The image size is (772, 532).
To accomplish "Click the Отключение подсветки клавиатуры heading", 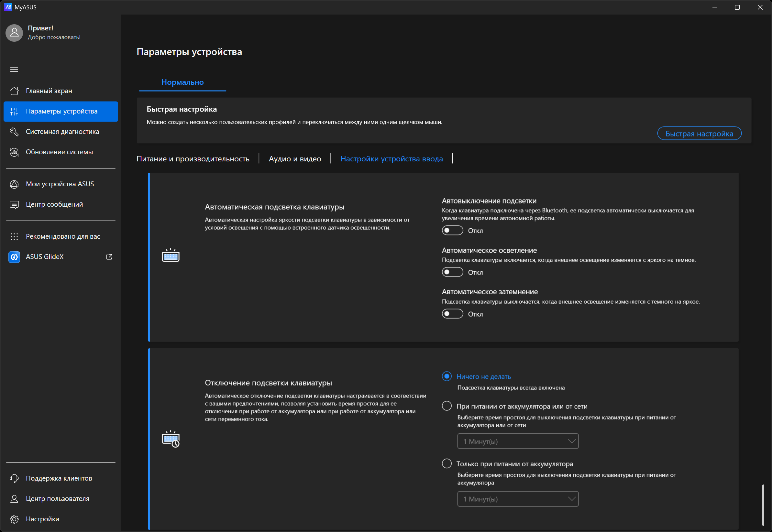I will tap(269, 383).
